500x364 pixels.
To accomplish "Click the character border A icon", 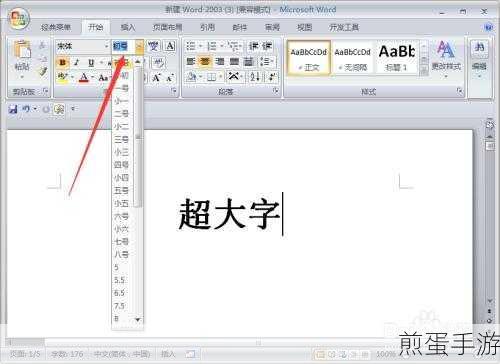I will [170, 46].
